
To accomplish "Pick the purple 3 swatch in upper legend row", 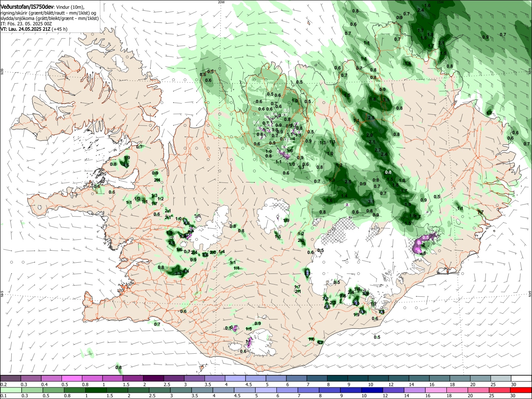I will coord(194,378).
